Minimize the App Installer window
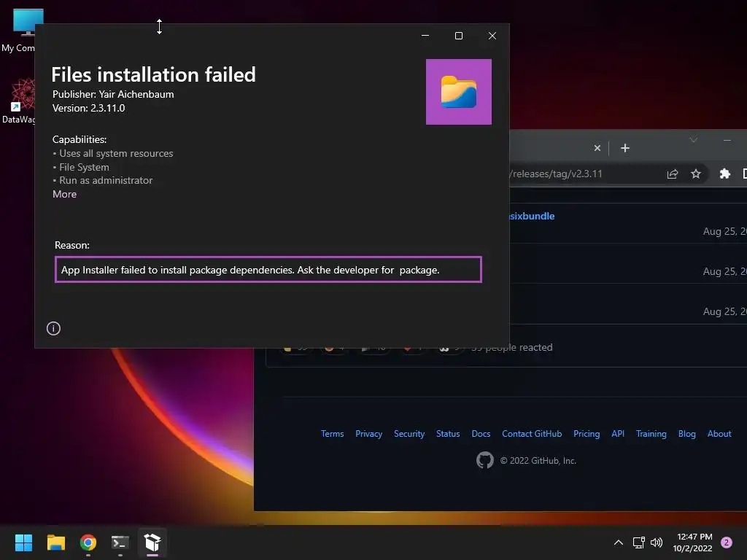Screen dimensions: 747x560 (x=425, y=36)
